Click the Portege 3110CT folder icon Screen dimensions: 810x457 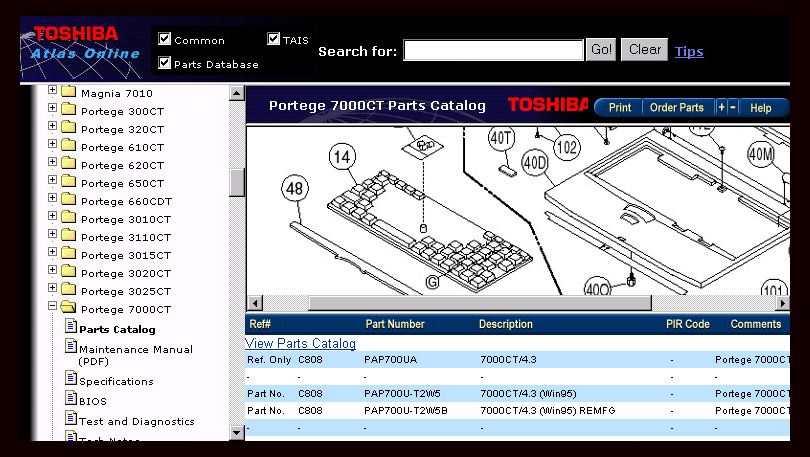(x=68, y=235)
